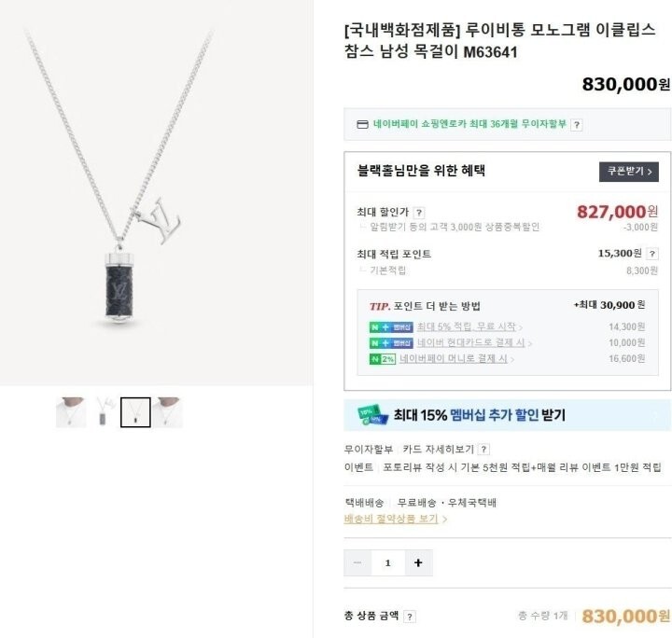The image size is (672, 638).
Task: Click the card icon in Naver Pay banner
Action: [362, 125]
